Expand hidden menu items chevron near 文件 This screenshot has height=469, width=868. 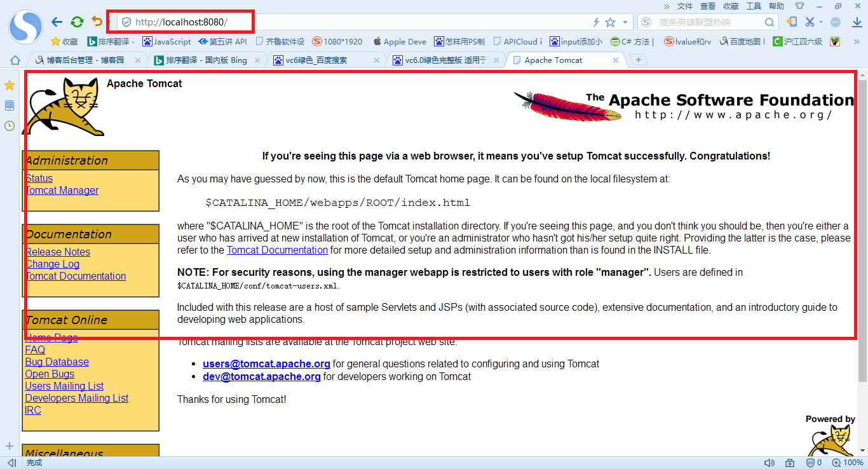[x=667, y=6]
